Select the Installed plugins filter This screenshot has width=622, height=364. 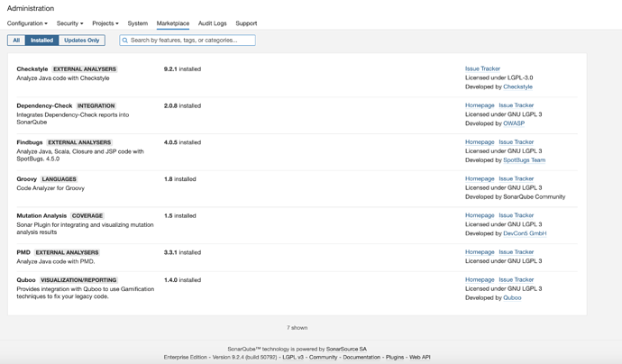point(42,40)
